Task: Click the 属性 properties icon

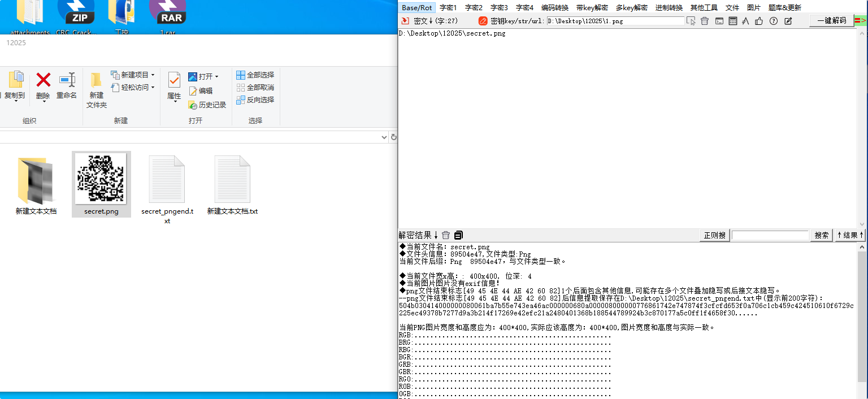Action: click(x=174, y=80)
